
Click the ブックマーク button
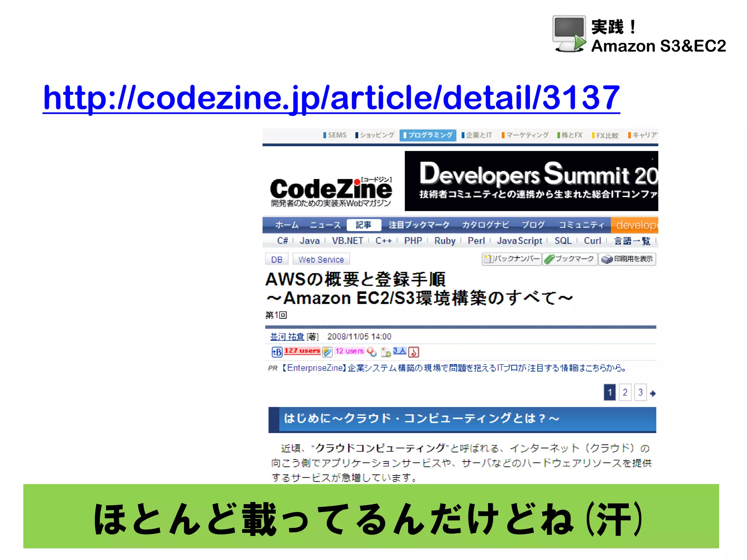pos(570,259)
